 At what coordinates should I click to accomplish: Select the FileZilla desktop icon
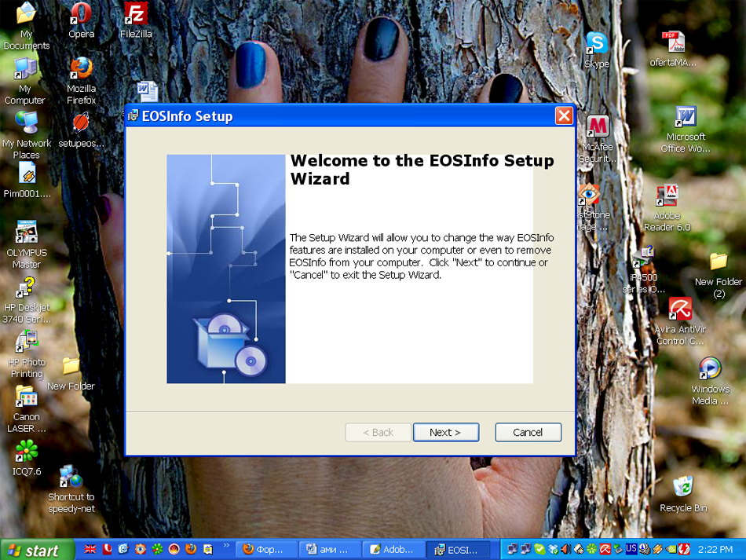136,16
